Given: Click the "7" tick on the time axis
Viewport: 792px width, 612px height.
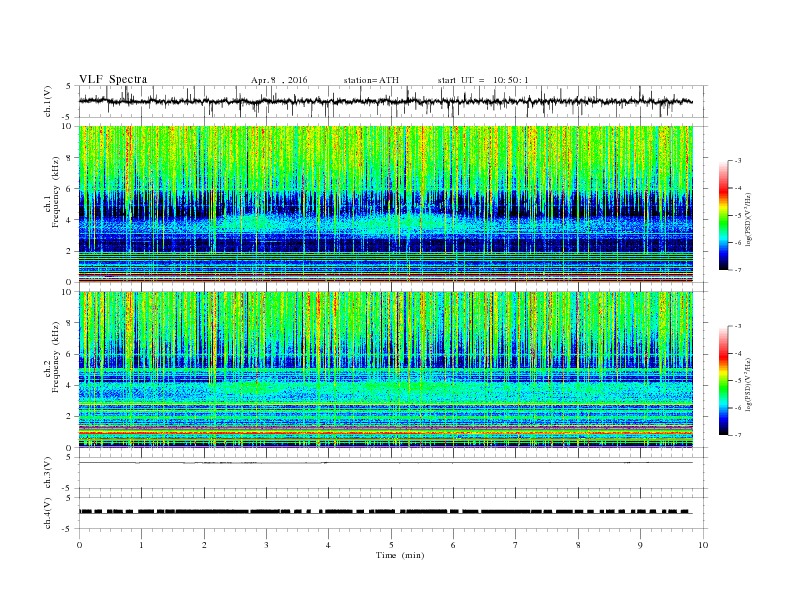Looking at the screenshot, I should coord(516,545).
